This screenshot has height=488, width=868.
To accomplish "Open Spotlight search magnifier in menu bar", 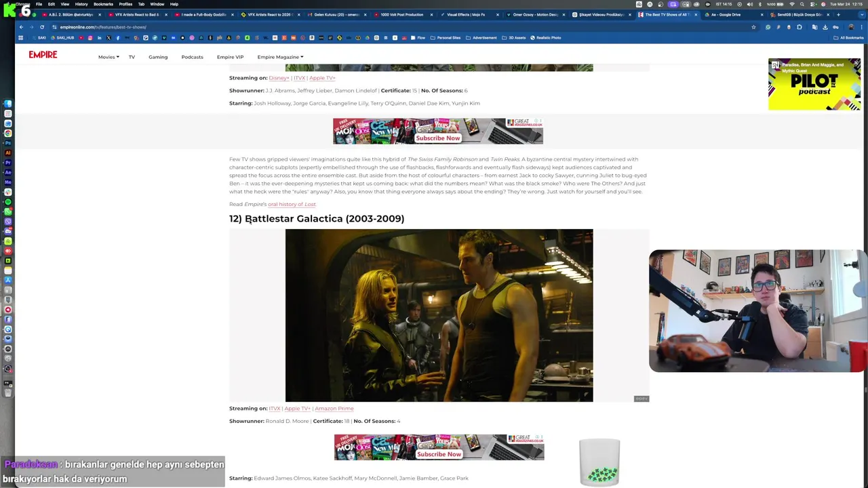I will [802, 4].
